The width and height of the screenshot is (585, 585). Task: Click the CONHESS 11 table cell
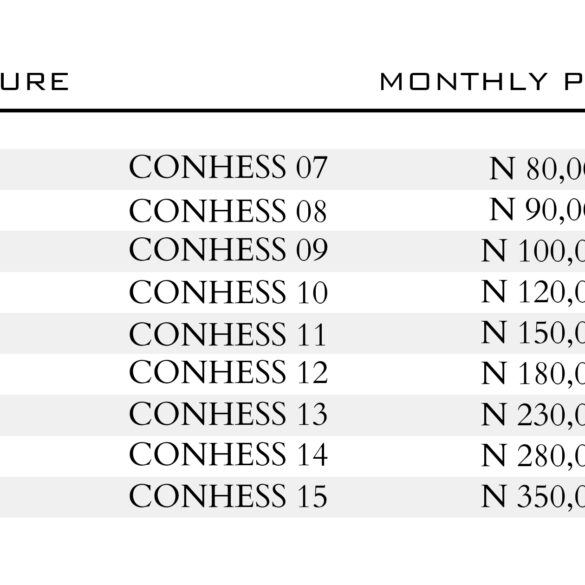(228, 334)
